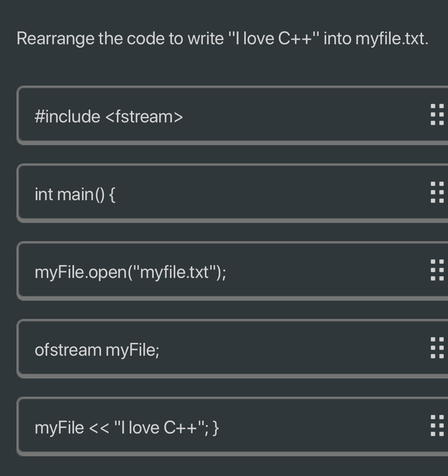Image resolution: width=448 pixels, height=476 pixels.
Task: Click the closing brace after "I love C++";
Action: pos(216,428)
